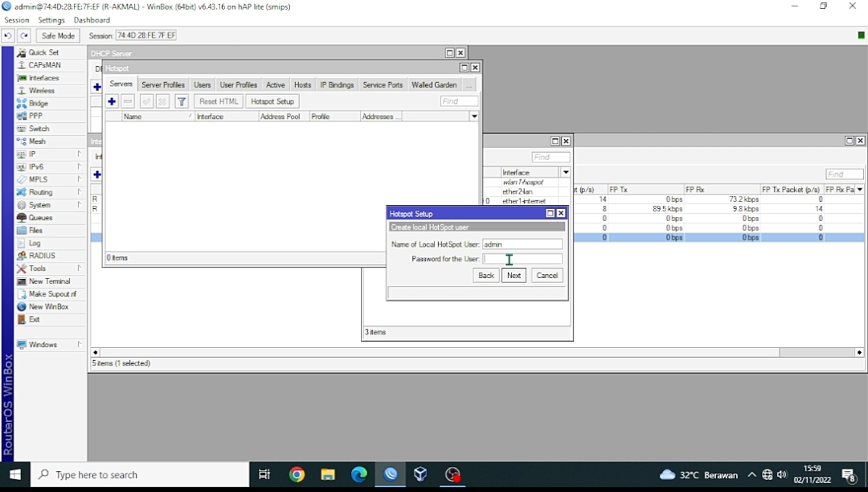This screenshot has width=868, height=492.
Task: Toggle Safe Mode button
Action: coord(58,35)
